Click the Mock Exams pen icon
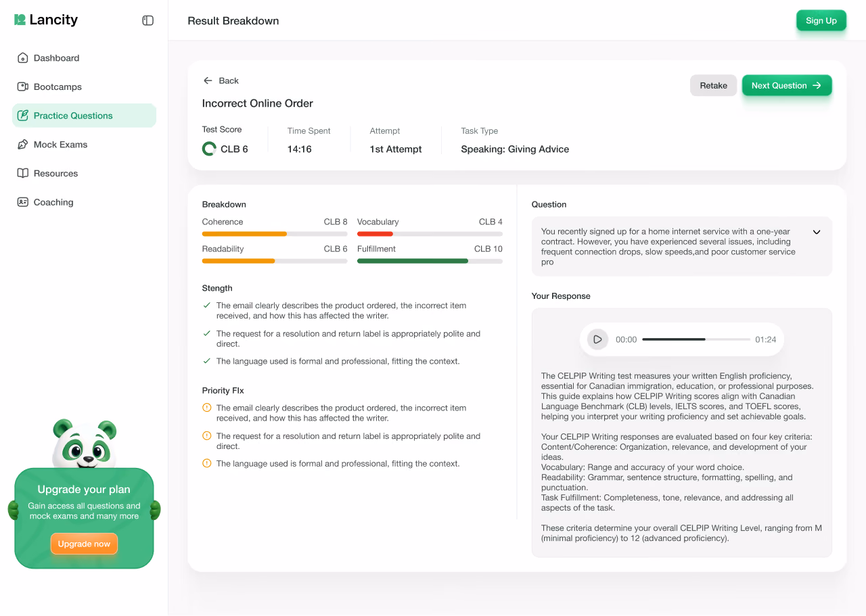This screenshot has width=866, height=616. click(x=22, y=145)
